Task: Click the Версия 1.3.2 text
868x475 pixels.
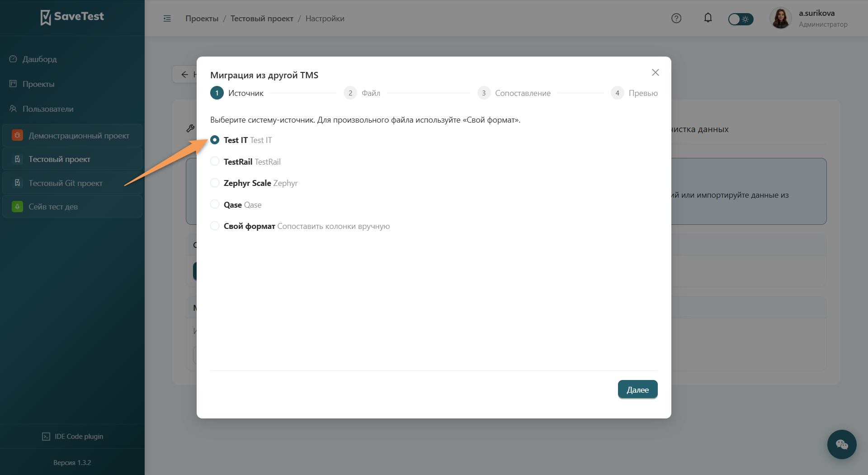Action: coord(72,463)
